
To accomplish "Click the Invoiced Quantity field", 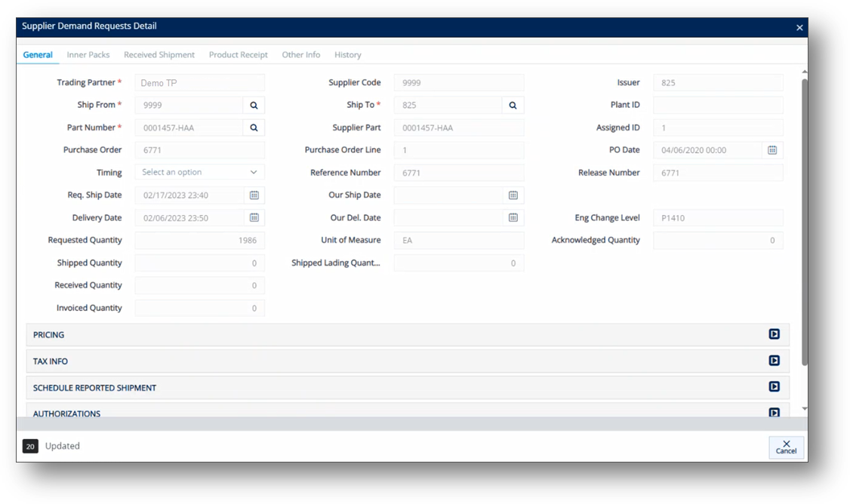I will [199, 308].
